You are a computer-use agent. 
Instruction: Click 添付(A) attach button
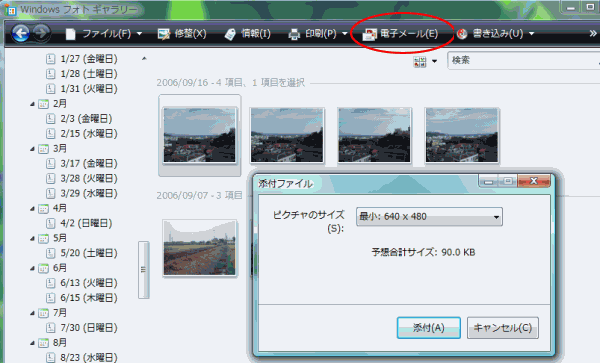coord(429,328)
